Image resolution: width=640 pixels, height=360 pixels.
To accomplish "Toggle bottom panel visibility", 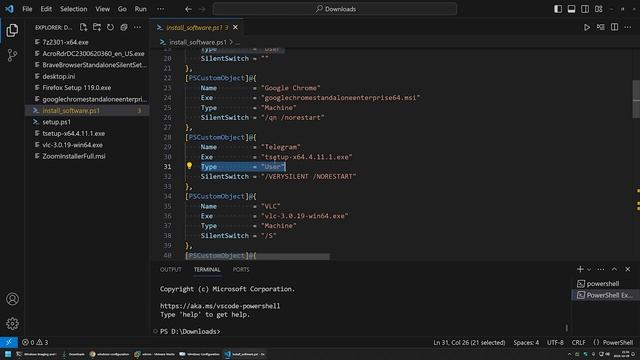I will point(571,9).
